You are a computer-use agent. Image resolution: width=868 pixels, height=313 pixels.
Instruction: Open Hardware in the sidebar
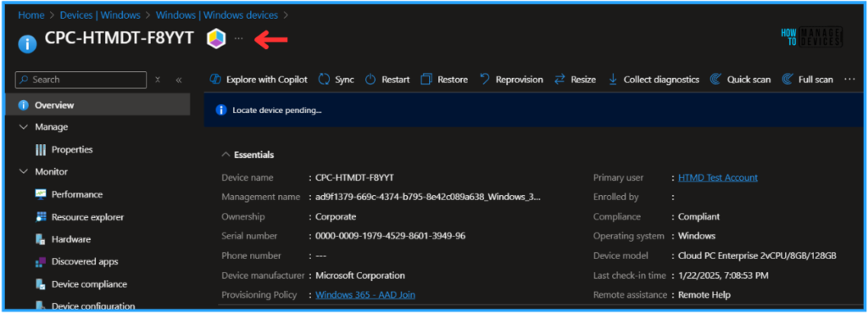point(71,239)
